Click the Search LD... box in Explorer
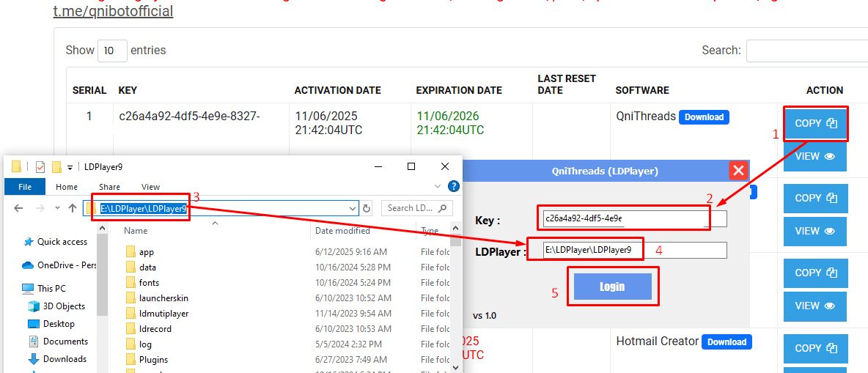868x373 pixels. click(417, 208)
